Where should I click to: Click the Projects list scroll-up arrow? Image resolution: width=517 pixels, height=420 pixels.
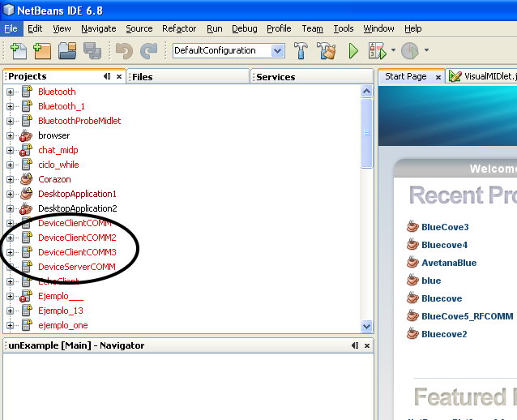[x=366, y=91]
